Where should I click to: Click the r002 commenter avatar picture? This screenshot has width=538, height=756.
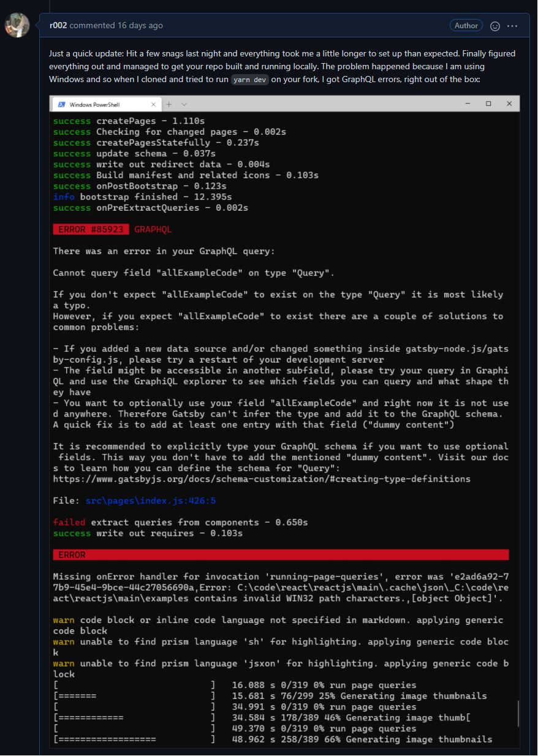(17, 25)
